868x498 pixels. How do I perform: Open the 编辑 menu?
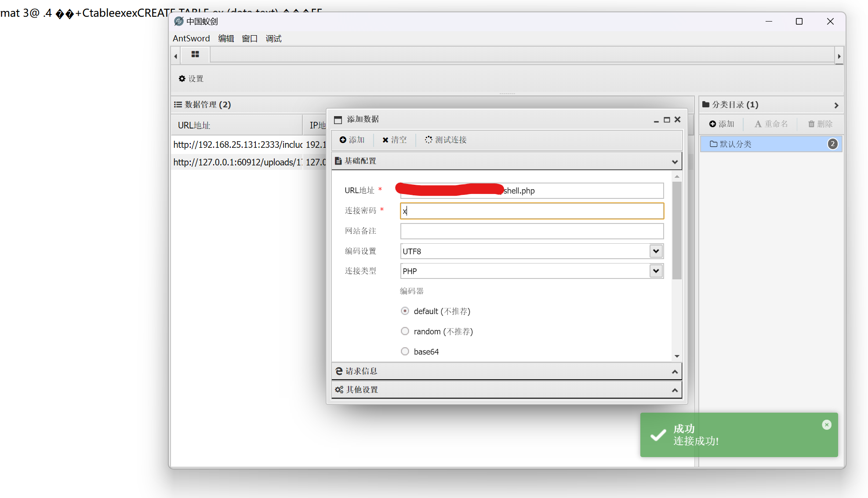pyautogui.click(x=226, y=39)
